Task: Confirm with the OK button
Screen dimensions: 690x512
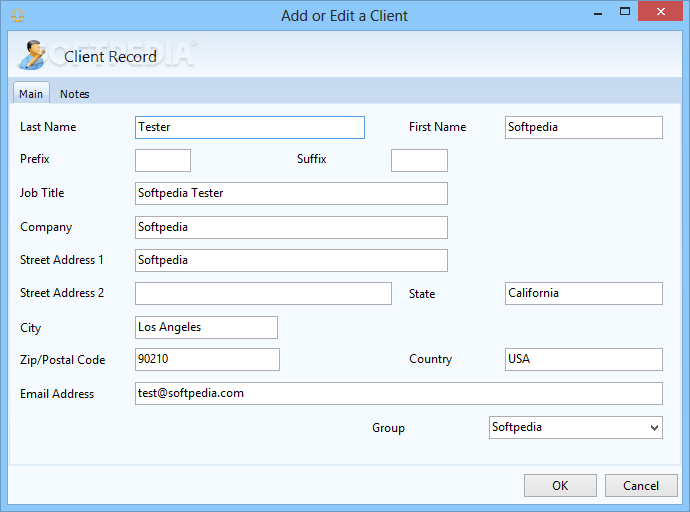Action: [x=560, y=486]
